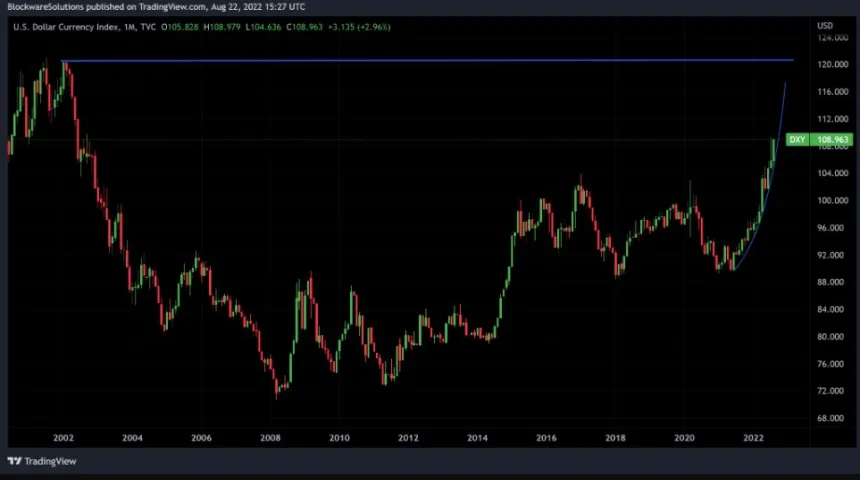Click the 2012 label on time axis
Image resolution: width=860 pixels, height=480 pixels.
tap(408, 438)
